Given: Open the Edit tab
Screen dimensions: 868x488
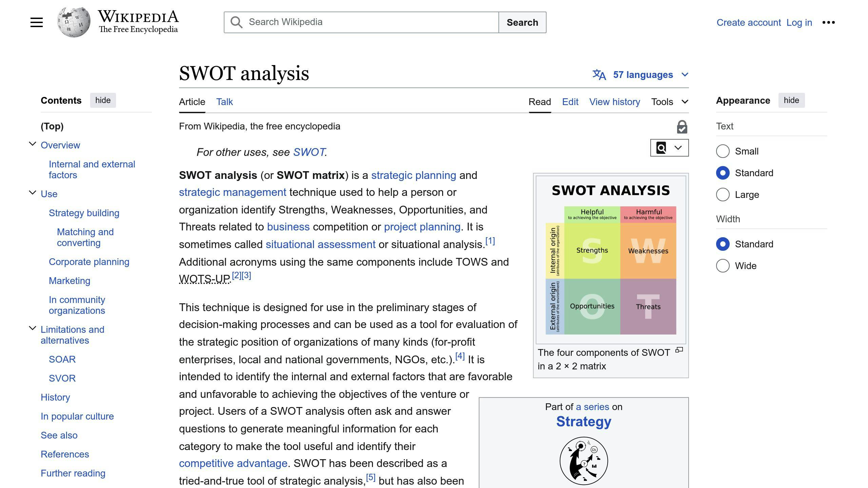Looking at the screenshot, I should pos(570,102).
